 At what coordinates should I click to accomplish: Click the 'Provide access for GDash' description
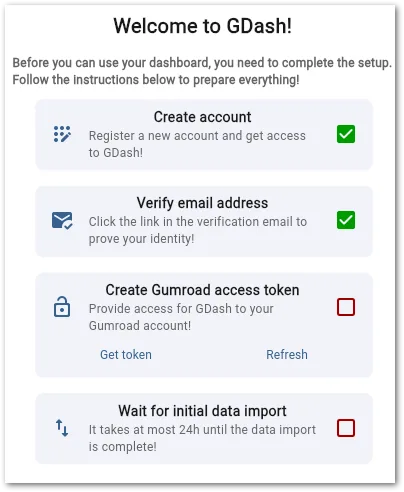181,317
